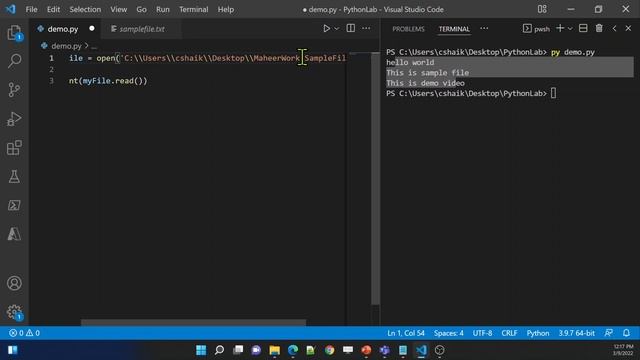Select the 3.9.7 64-bit interpreter
640x360 pixels.
(x=576, y=333)
